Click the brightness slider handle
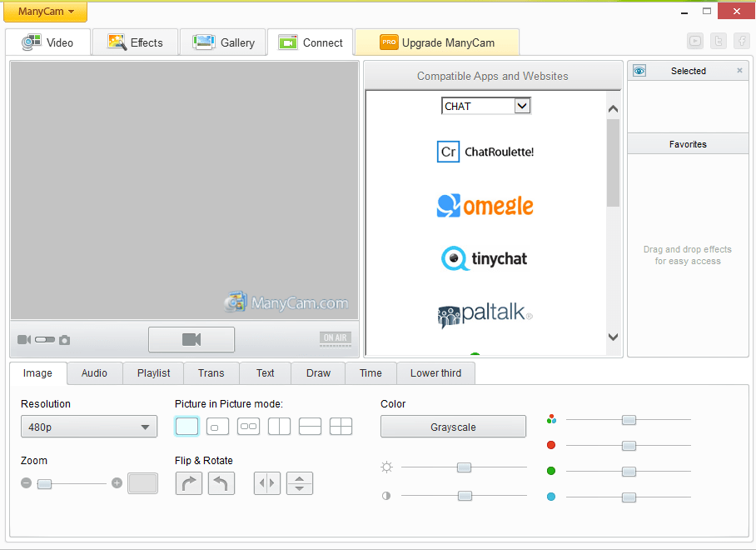Image resolution: width=756 pixels, height=550 pixels. [464, 467]
